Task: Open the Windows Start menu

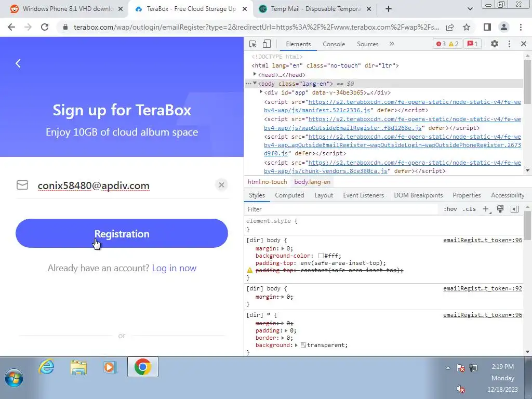Action: 14,378
